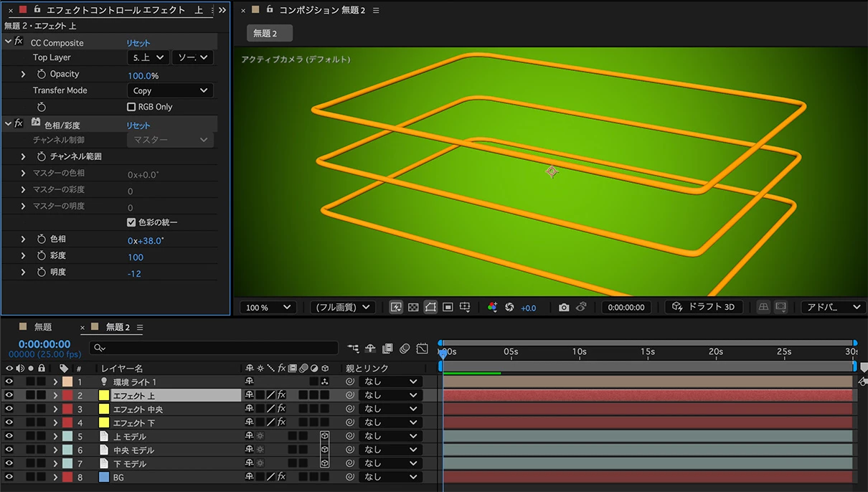Click リセット for CC Composite effect
This screenshot has height=492, width=868.
click(x=138, y=43)
